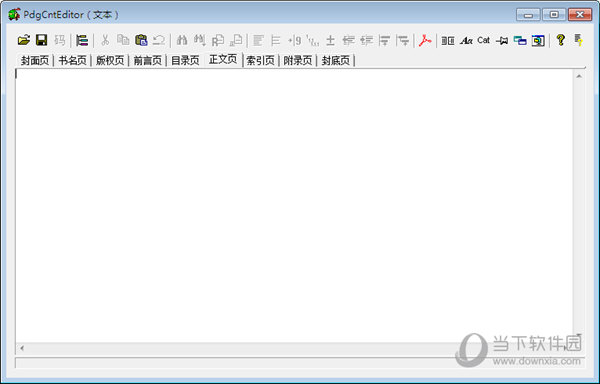Open help with yellow question mark
The height and width of the screenshot is (384, 600).
(561, 40)
